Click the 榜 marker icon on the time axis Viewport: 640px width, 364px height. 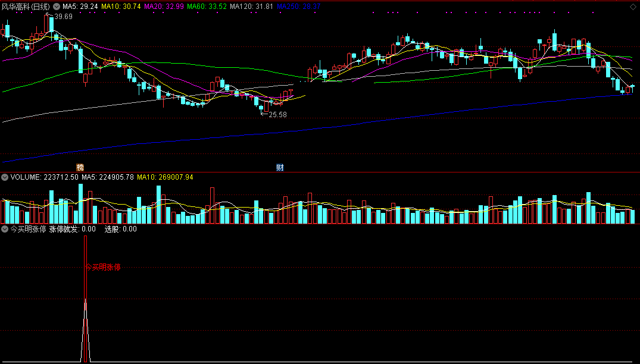(80, 168)
